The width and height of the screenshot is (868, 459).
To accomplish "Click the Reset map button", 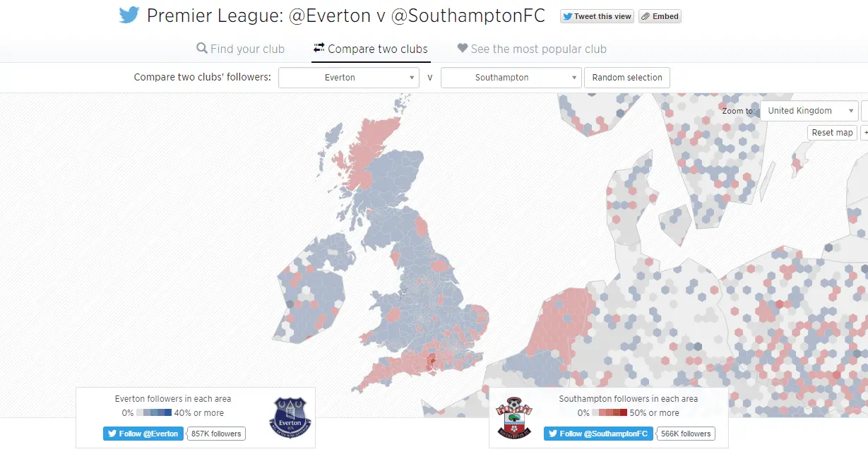I will point(832,133).
